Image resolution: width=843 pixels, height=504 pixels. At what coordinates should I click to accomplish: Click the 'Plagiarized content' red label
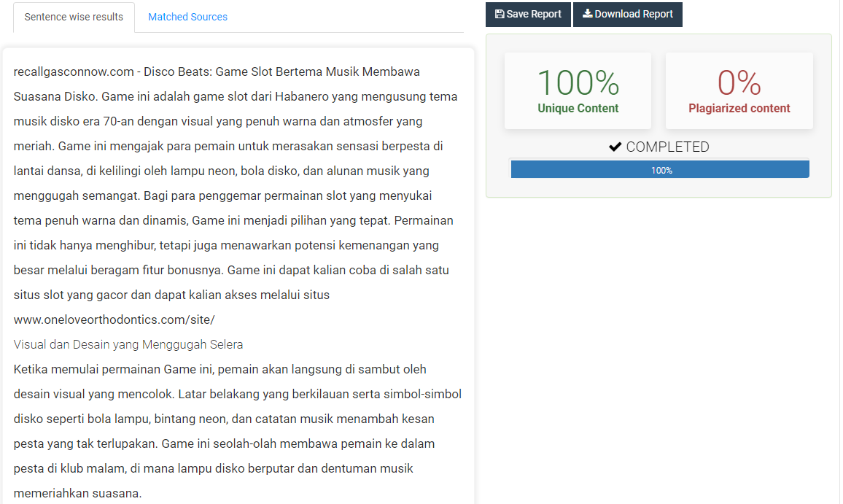(739, 108)
